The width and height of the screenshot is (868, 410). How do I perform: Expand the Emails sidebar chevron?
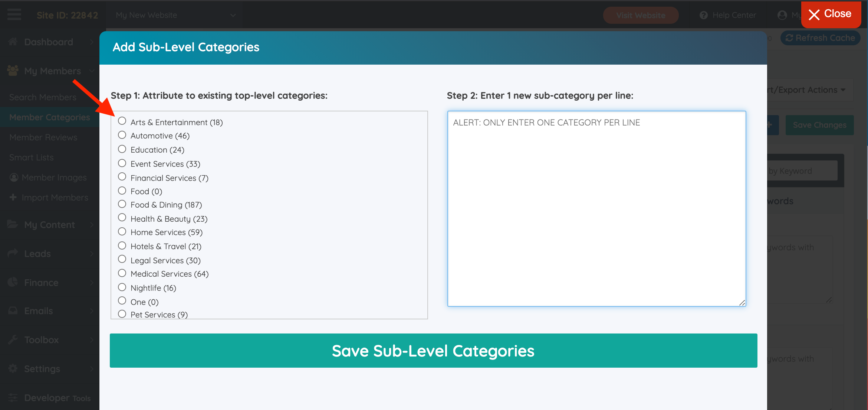92,311
